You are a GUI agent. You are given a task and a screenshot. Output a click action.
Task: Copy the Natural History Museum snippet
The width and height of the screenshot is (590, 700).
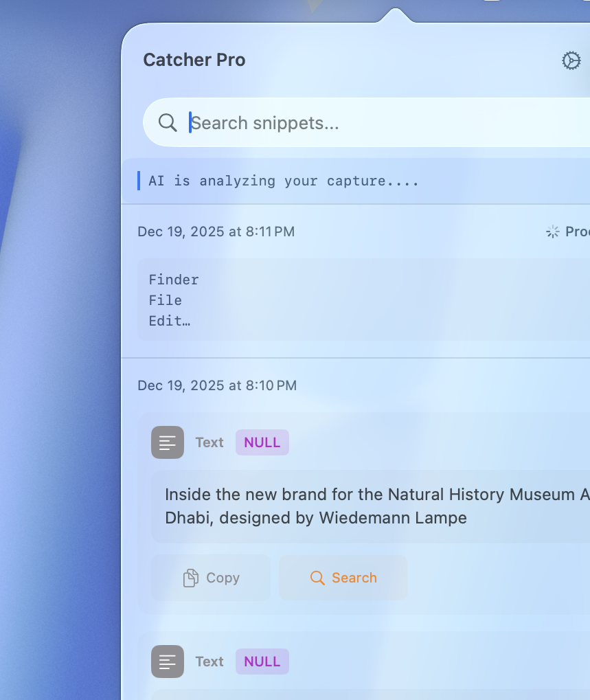211,578
